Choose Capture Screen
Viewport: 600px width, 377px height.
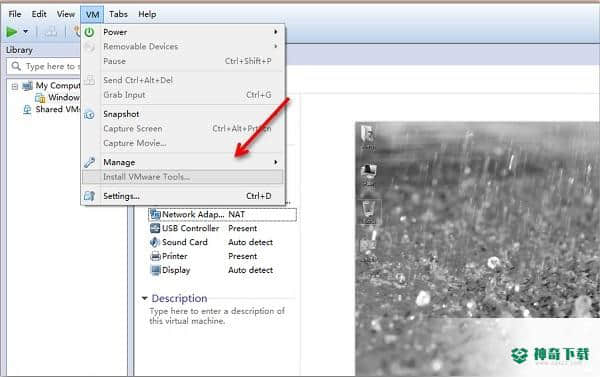pos(183,129)
